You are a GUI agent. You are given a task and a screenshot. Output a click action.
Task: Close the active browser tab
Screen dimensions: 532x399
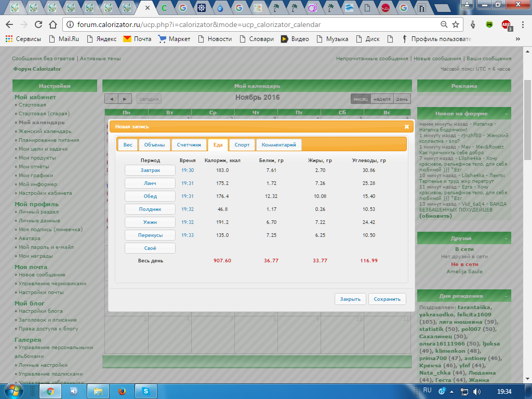[x=147, y=7]
